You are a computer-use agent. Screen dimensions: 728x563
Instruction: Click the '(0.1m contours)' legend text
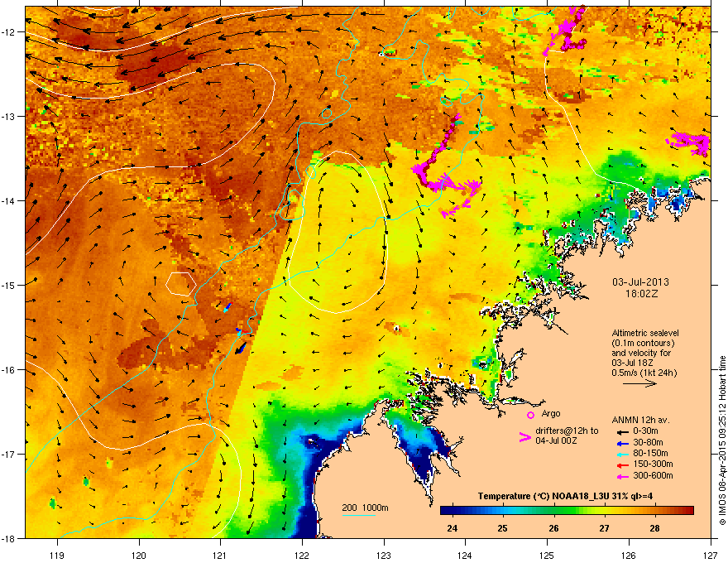[643, 344]
